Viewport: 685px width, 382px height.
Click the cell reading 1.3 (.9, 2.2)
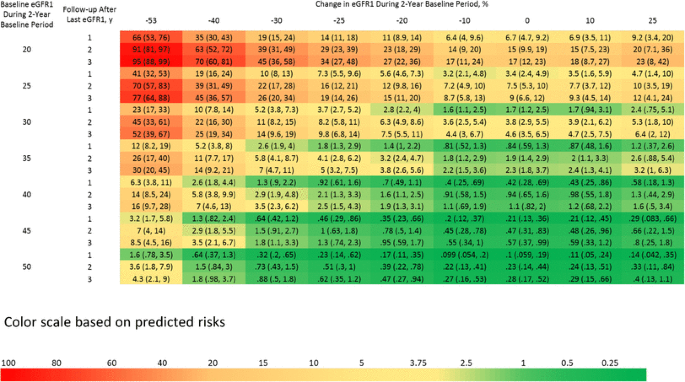pos(277,182)
